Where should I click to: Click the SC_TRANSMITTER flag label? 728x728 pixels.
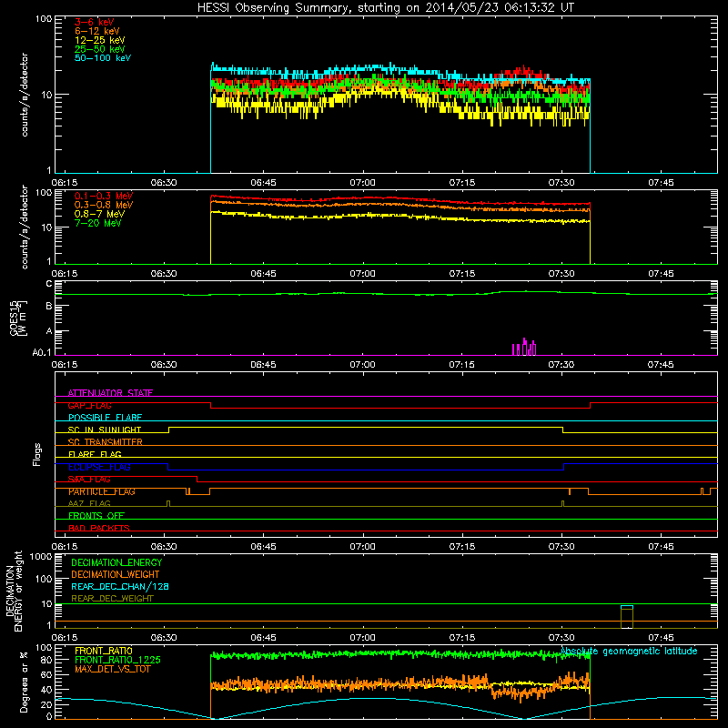click(x=106, y=442)
